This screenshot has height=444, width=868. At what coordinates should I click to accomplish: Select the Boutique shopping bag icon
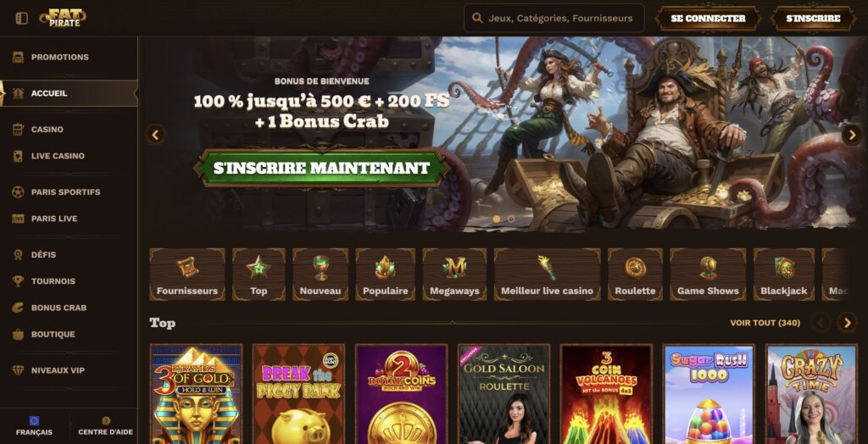coord(19,335)
